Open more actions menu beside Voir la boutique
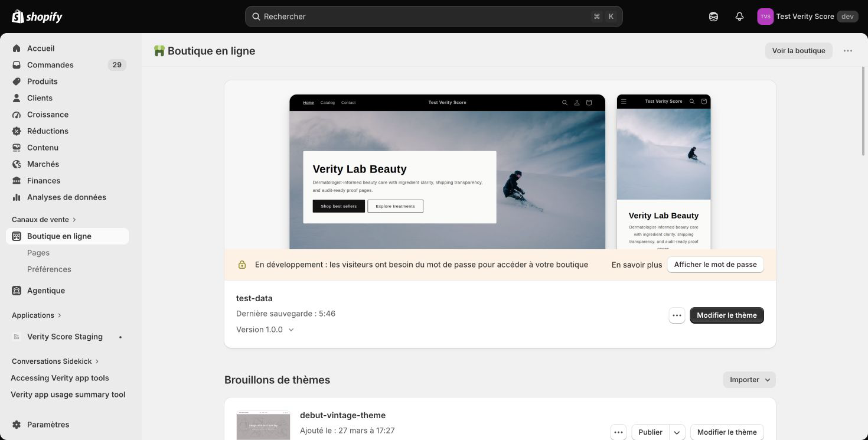 point(848,51)
